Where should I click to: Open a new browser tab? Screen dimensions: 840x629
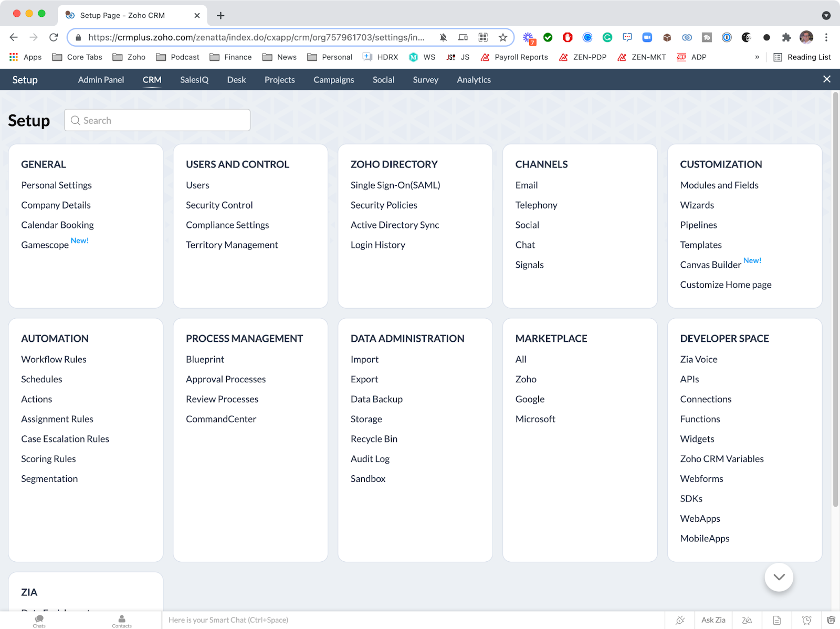click(x=221, y=16)
